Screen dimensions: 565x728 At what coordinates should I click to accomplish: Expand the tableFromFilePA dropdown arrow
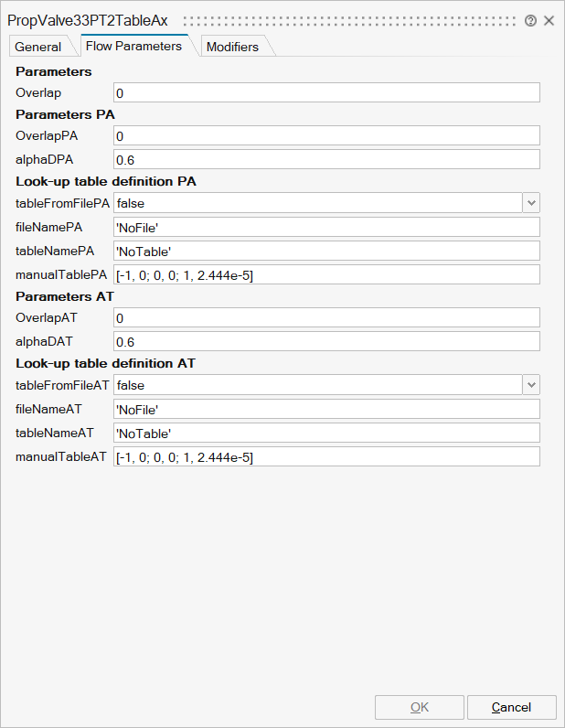(531, 203)
